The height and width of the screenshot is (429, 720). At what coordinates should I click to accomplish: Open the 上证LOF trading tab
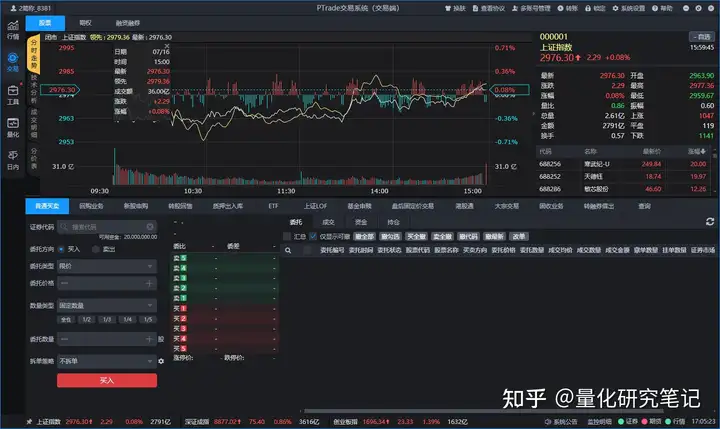click(x=315, y=206)
